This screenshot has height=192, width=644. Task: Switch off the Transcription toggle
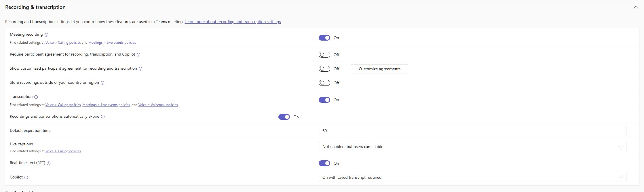pos(324,100)
